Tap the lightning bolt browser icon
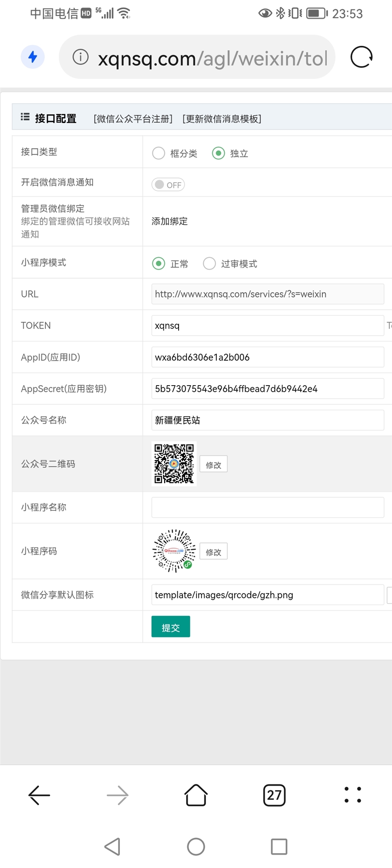 (x=33, y=57)
